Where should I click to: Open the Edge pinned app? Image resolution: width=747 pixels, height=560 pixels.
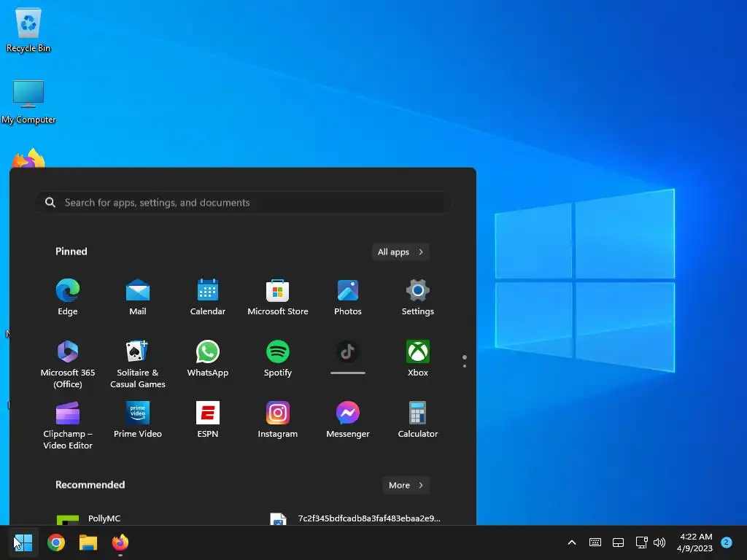[x=68, y=297]
